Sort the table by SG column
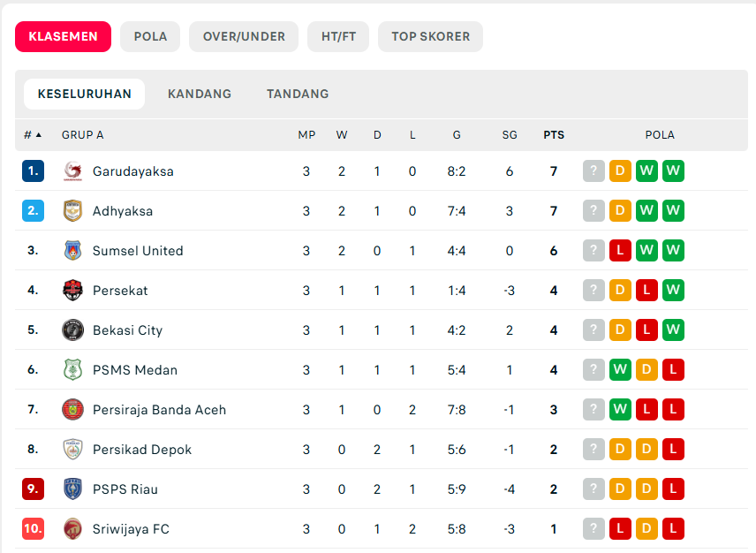Screen dimensions: 756x553 [x=510, y=135]
